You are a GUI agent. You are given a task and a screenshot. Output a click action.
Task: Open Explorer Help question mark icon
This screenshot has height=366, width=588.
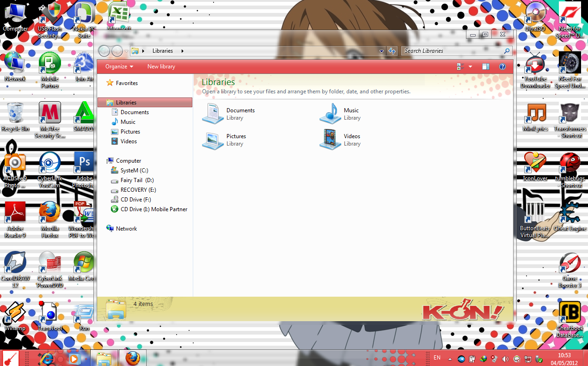pos(502,67)
